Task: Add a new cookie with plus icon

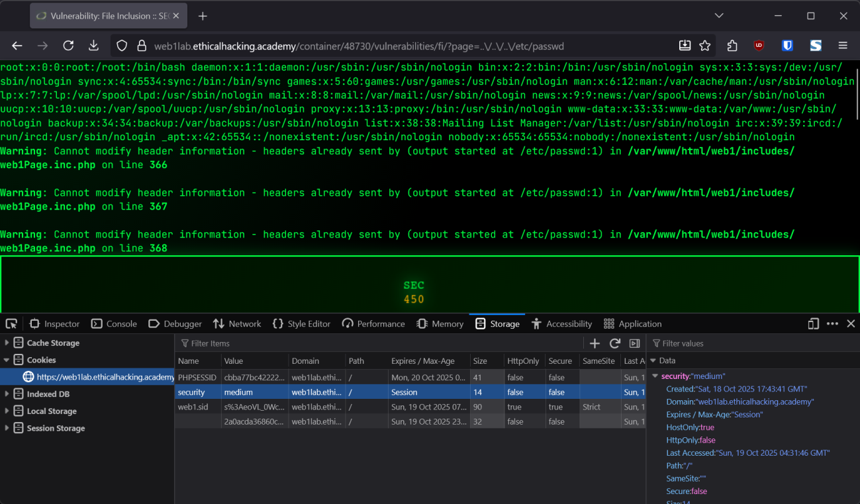Action: (x=595, y=343)
